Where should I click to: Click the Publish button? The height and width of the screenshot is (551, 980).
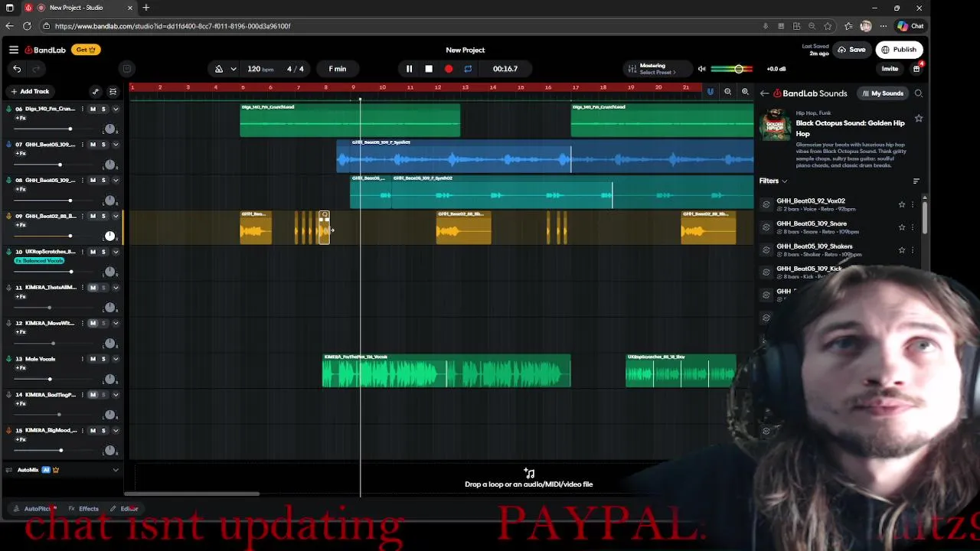[x=899, y=50]
